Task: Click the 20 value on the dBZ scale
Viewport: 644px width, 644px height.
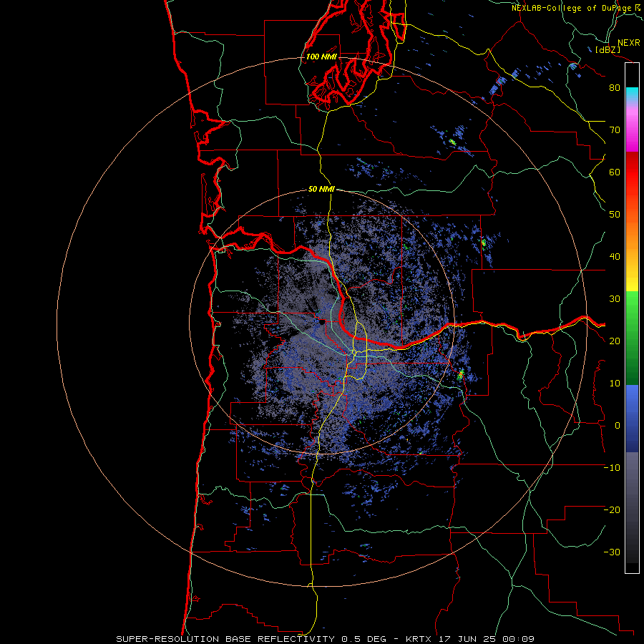Action: click(615, 341)
